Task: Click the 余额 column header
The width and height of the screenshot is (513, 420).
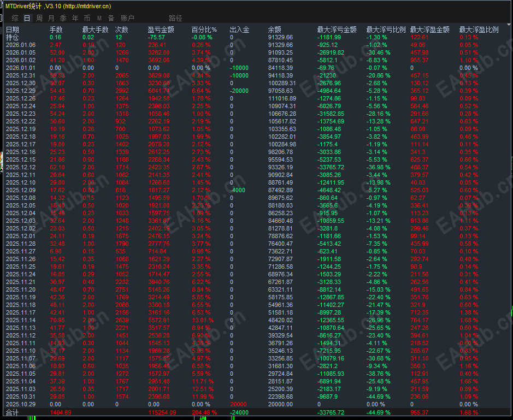Action: [274, 30]
